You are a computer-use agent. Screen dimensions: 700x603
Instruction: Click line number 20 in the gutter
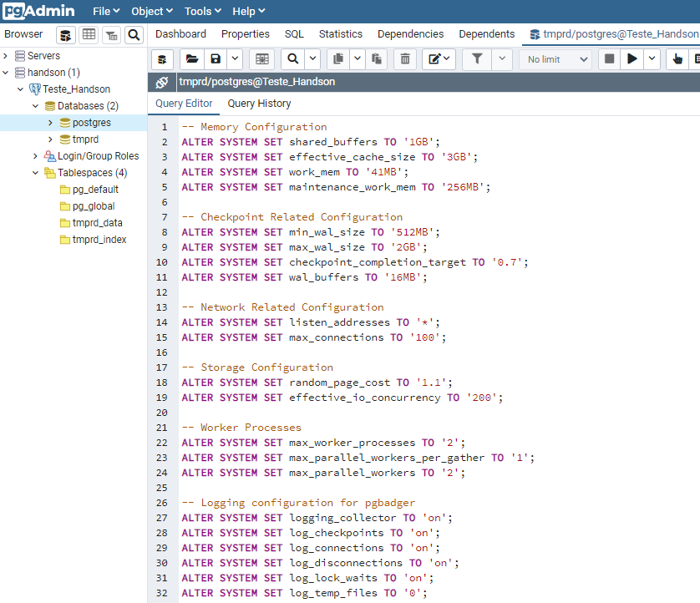[161, 413]
